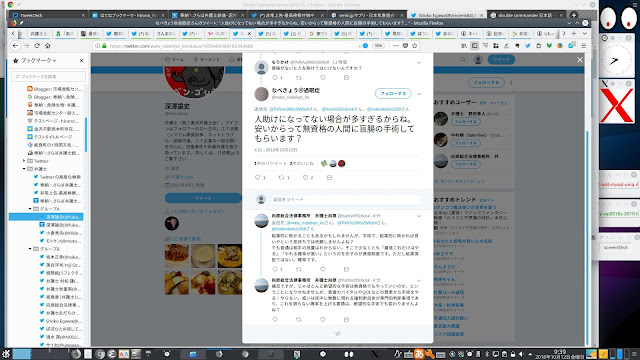Click search magnifier in Twitter header
Image resolution: width=640 pixels, height=360 pixels.
coord(463,60)
